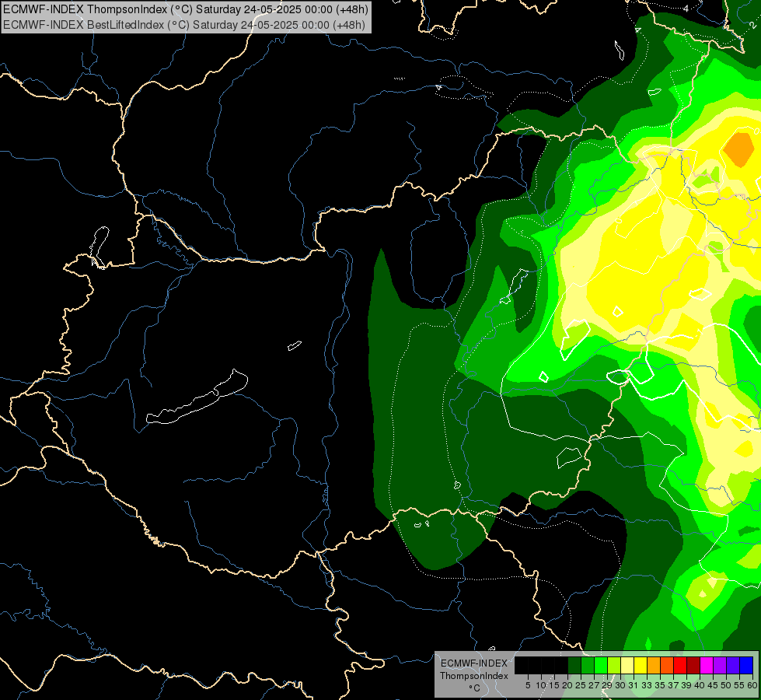Click the °C unit label in the legend
The height and width of the screenshot is (700, 761).
tap(475, 688)
